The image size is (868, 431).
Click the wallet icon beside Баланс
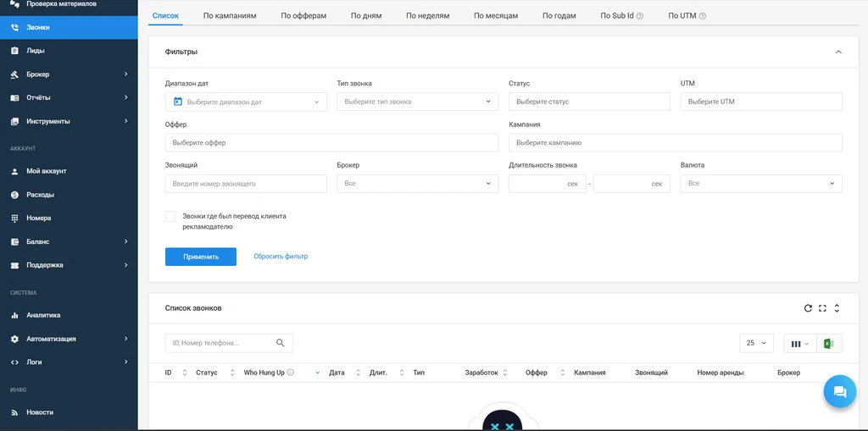pyautogui.click(x=15, y=242)
